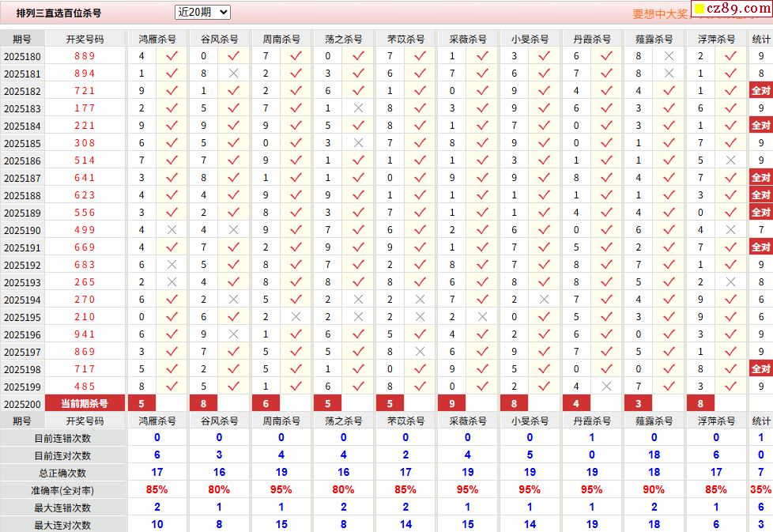This screenshot has width=773, height=532.
Task: Click the drawn number 308
Action: tap(85, 143)
